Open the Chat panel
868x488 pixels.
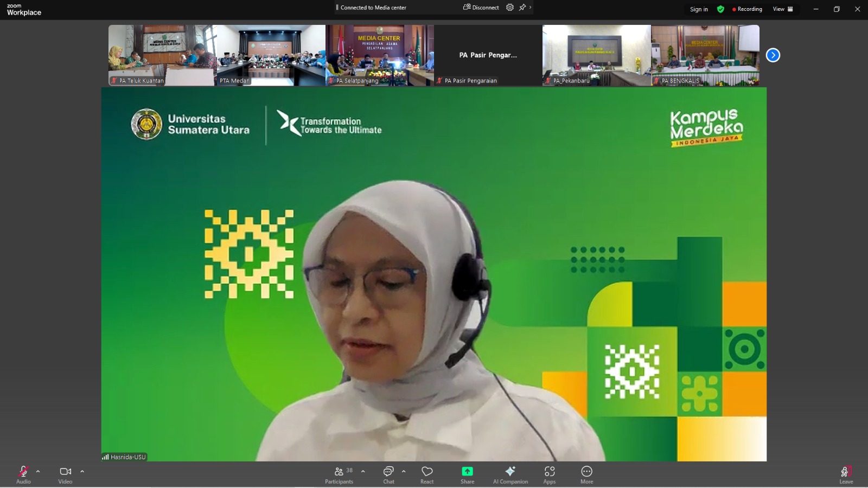388,474
